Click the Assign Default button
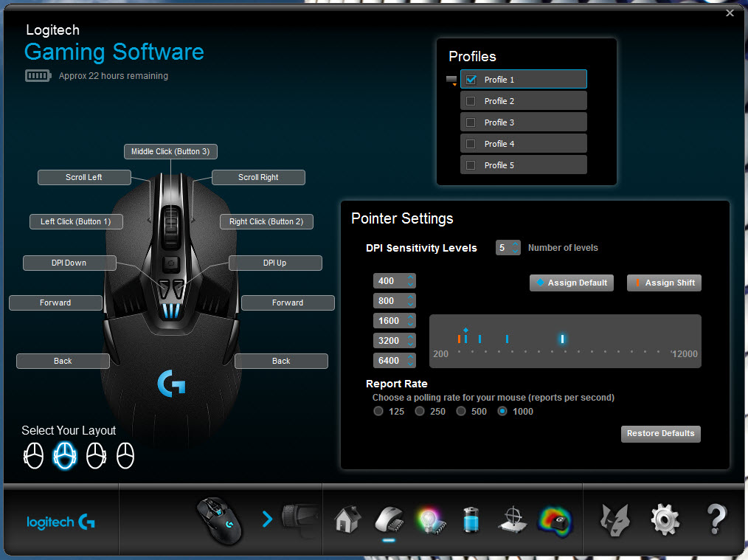The image size is (748, 560). [572, 283]
